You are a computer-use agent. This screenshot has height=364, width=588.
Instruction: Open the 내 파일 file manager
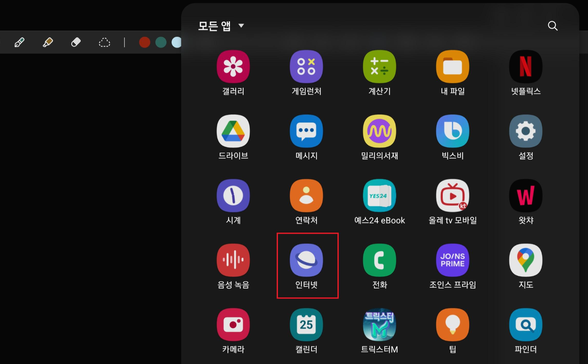(453, 67)
